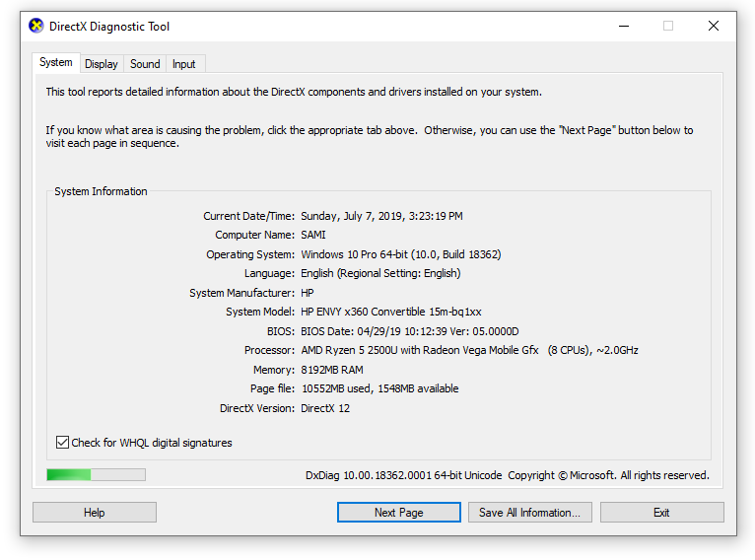
Task: Click English (Regional Setting: English) value
Action: tap(380, 273)
